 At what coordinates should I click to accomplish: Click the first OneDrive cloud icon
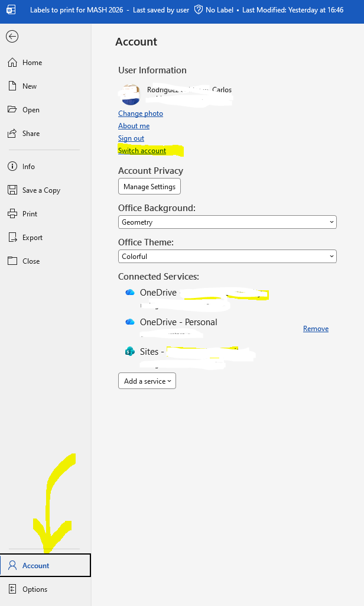130,293
